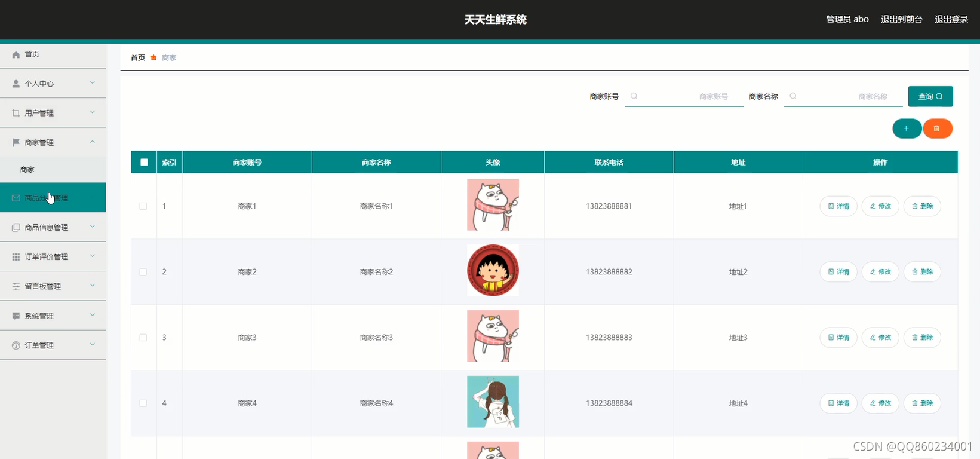Viewport: 980px width, 459px height.
Task: Click the crop-shaped icon beside 用户管理
Action: click(16, 113)
